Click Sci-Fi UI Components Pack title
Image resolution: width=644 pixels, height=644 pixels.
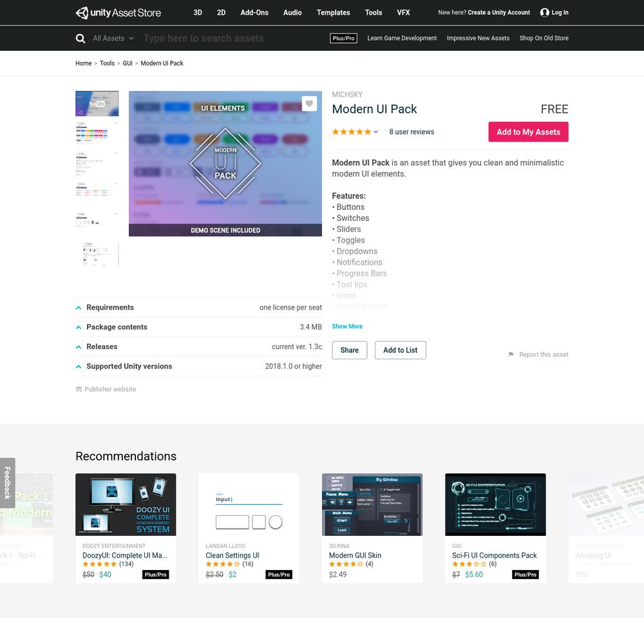coord(495,556)
